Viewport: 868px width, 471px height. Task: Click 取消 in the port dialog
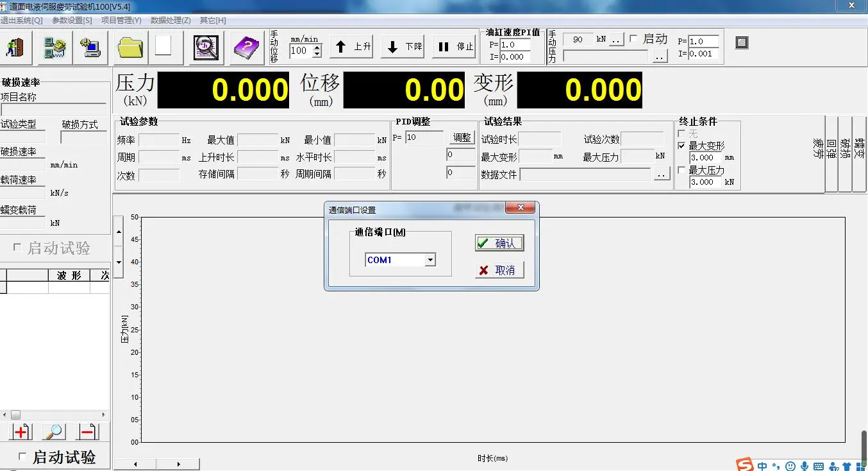(499, 270)
